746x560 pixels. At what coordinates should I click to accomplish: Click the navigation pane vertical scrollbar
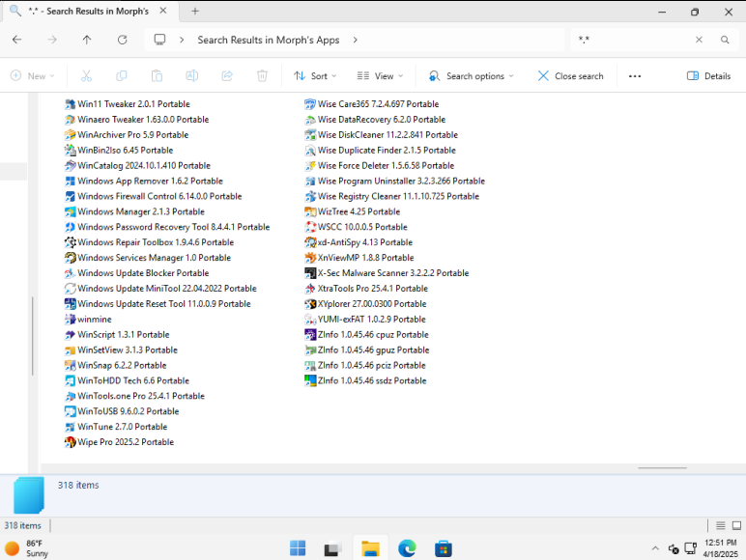point(32,336)
